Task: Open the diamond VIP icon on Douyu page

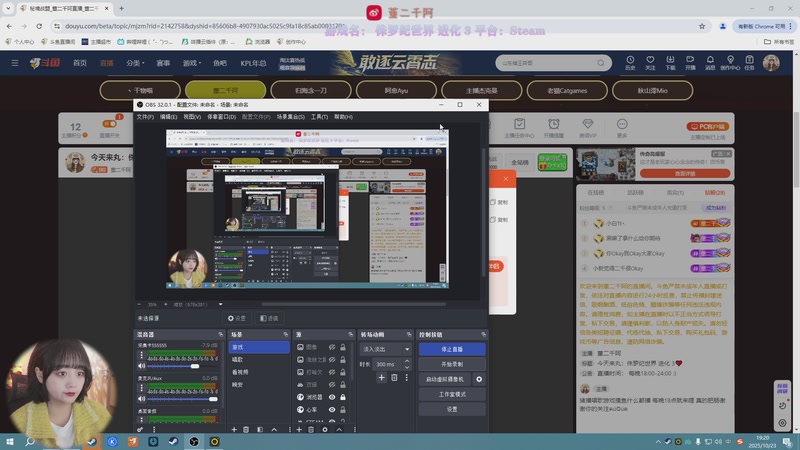Action: click(x=587, y=124)
